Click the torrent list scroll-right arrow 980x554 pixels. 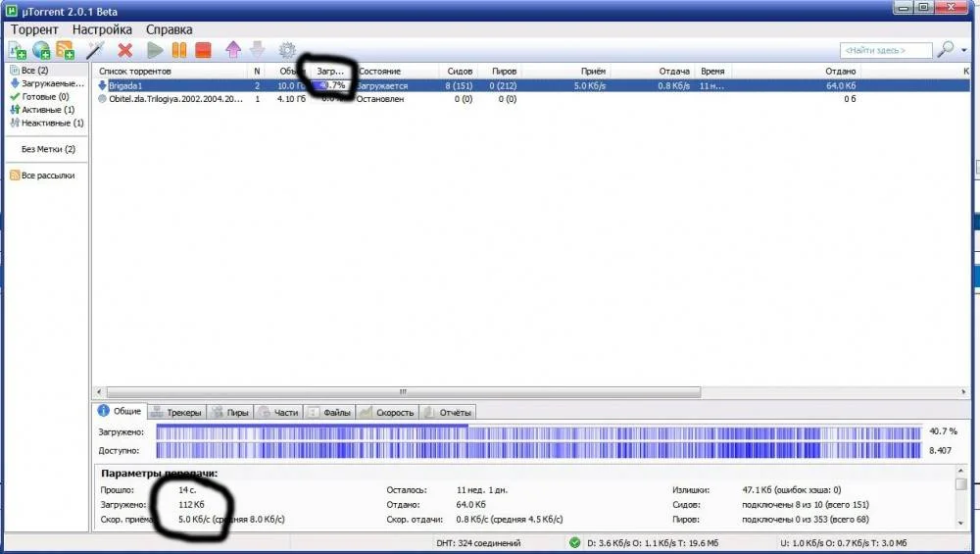pos(963,392)
